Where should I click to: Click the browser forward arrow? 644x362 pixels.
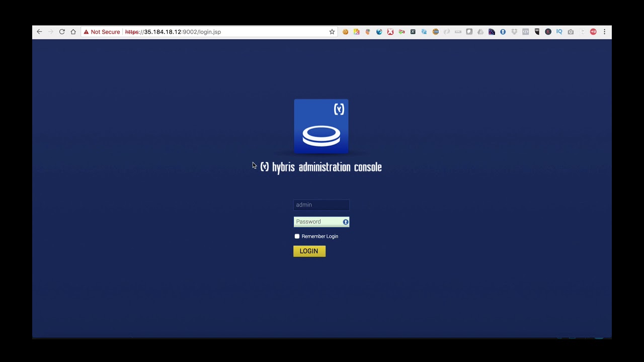pos(50,32)
